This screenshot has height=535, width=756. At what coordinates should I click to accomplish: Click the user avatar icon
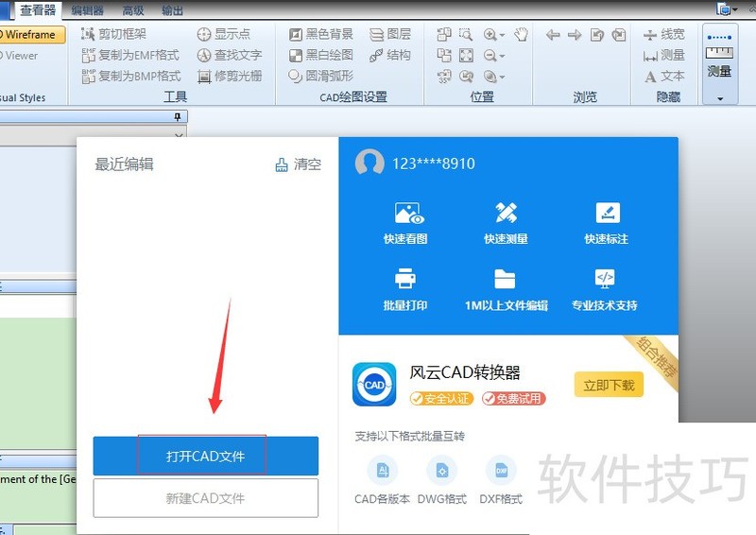369,163
